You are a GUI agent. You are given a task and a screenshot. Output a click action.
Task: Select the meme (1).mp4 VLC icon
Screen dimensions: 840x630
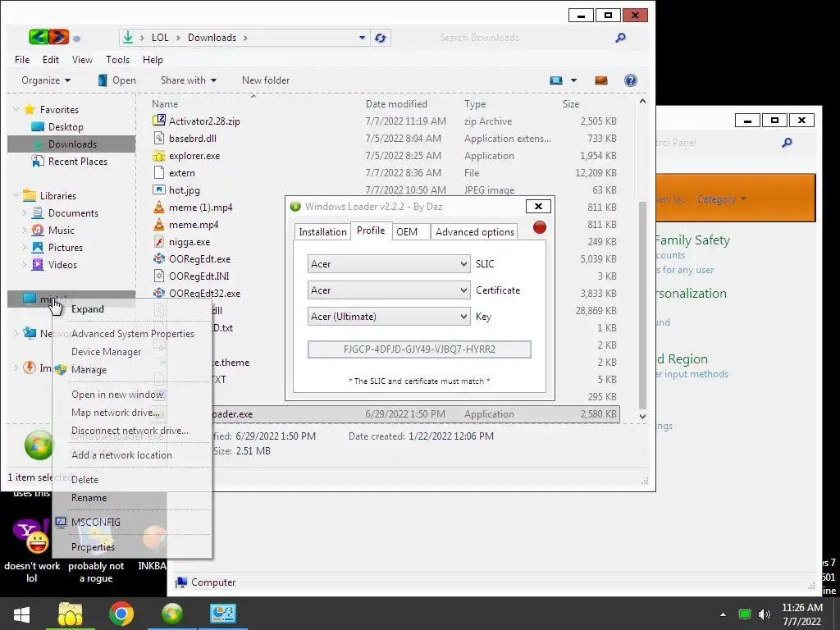pyautogui.click(x=158, y=208)
